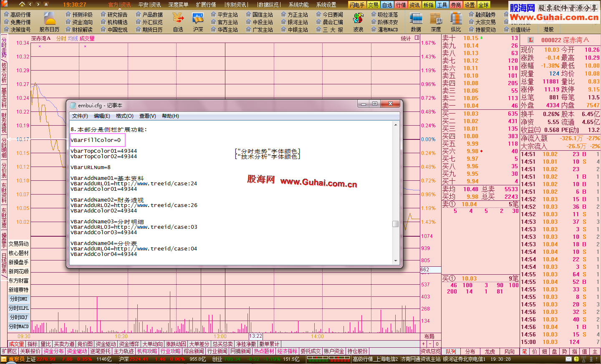Switch to 龙虎 tab under order book
This screenshot has height=364, width=601.
click(x=490, y=351)
